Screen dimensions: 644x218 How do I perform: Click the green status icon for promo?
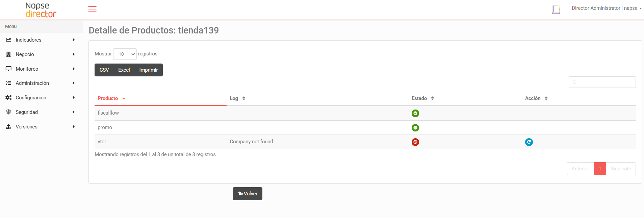tap(415, 128)
